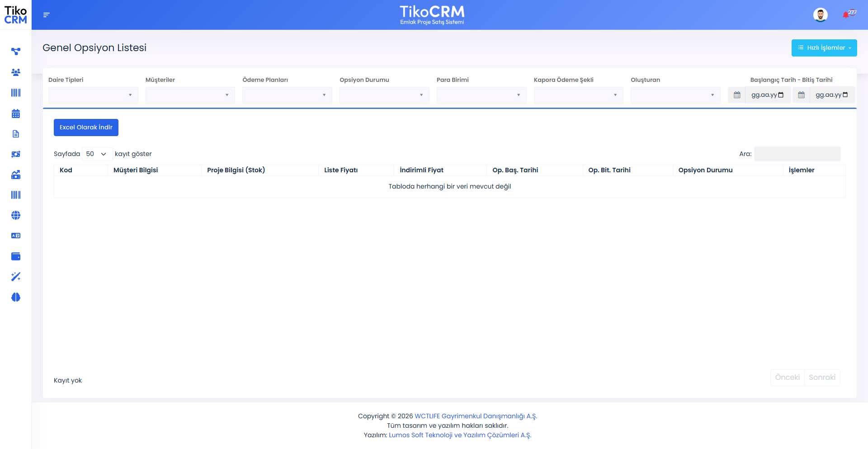This screenshot has width=868, height=449.
Task: Expand the Opsiyon Durumu filter dropdown
Action: 384,95
